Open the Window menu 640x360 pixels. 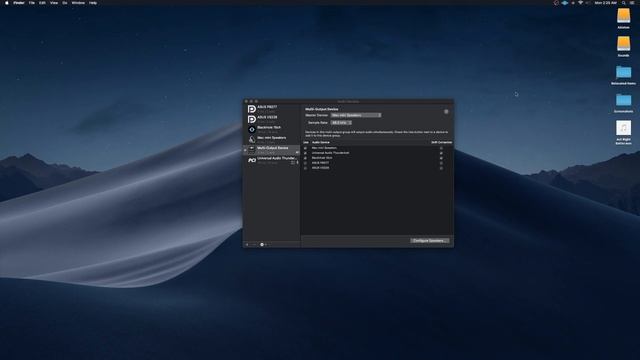click(x=78, y=3)
